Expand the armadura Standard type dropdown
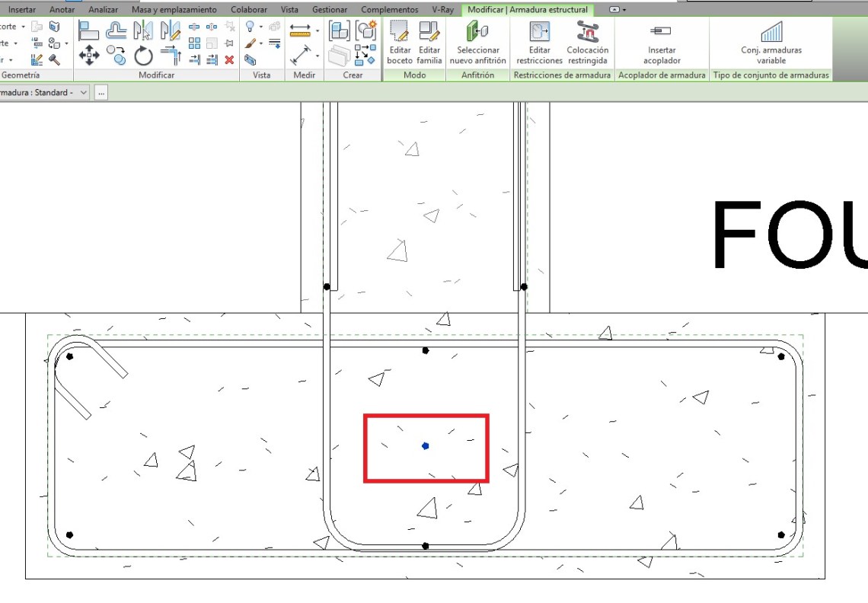Viewport: 868px width, 603px height. click(83, 92)
